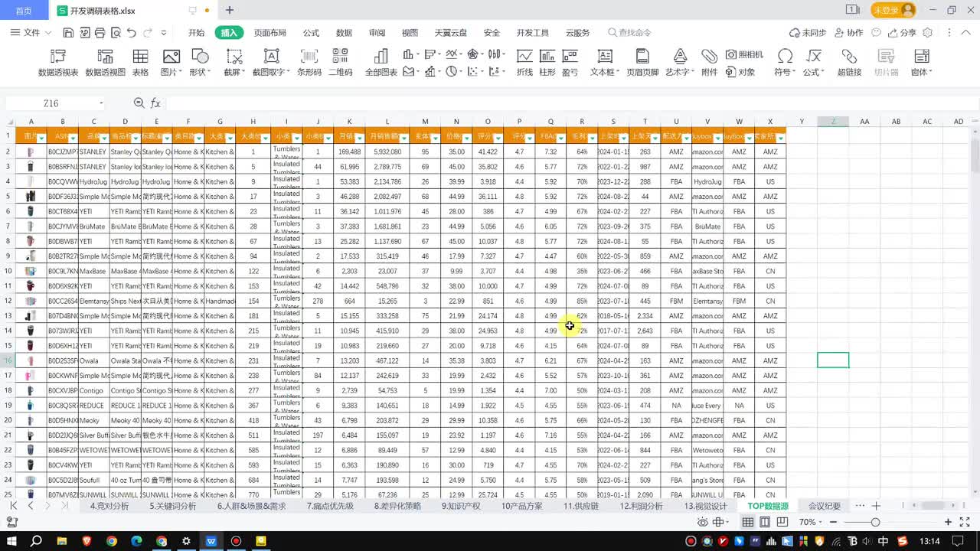The height and width of the screenshot is (551, 980).
Task: Insert a hyperlink (超链接)
Action: (x=849, y=63)
